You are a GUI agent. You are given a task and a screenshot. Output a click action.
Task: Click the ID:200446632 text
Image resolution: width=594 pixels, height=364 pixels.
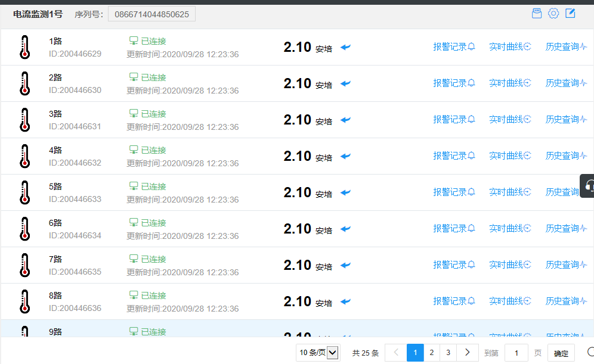[75, 163]
